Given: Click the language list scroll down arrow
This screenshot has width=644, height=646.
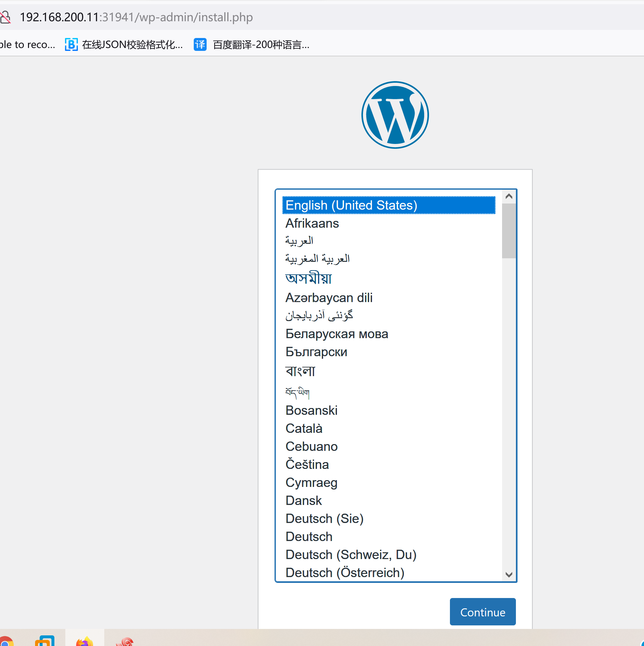Looking at the screenshot, I should pyautogui.click(x=509, y=575).
